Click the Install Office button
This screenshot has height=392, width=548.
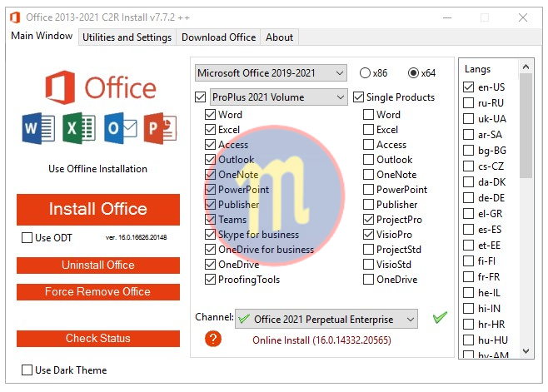(98, 209)
